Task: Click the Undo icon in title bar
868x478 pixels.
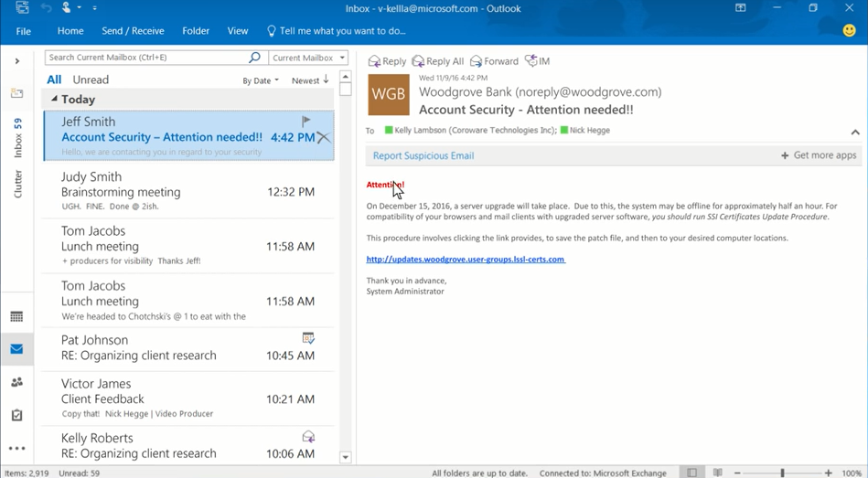Action: click(46, 7)
